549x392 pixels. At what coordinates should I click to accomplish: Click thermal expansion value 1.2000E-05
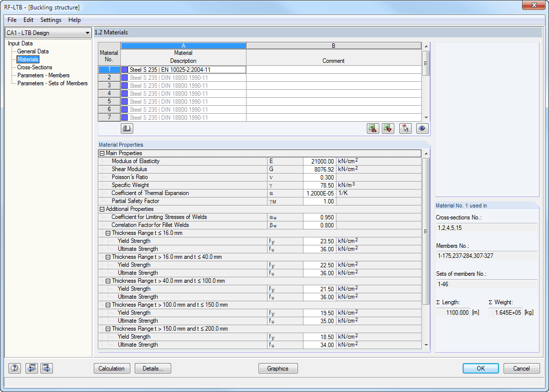319,193
